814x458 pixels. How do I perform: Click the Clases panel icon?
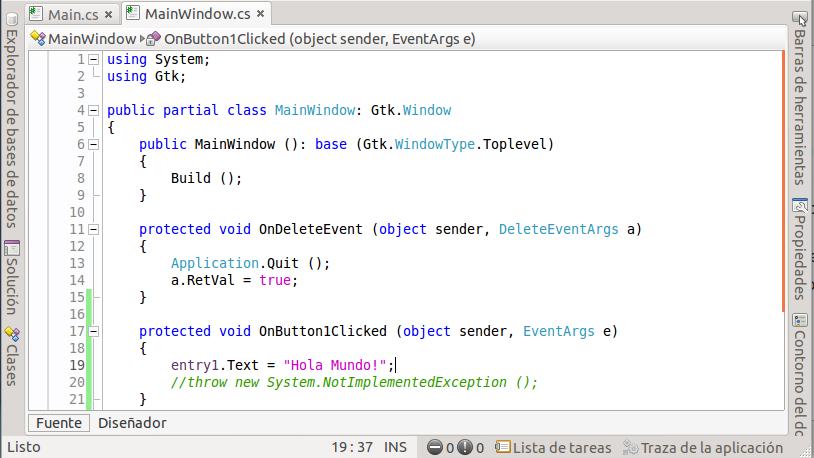tap(12, 334)
